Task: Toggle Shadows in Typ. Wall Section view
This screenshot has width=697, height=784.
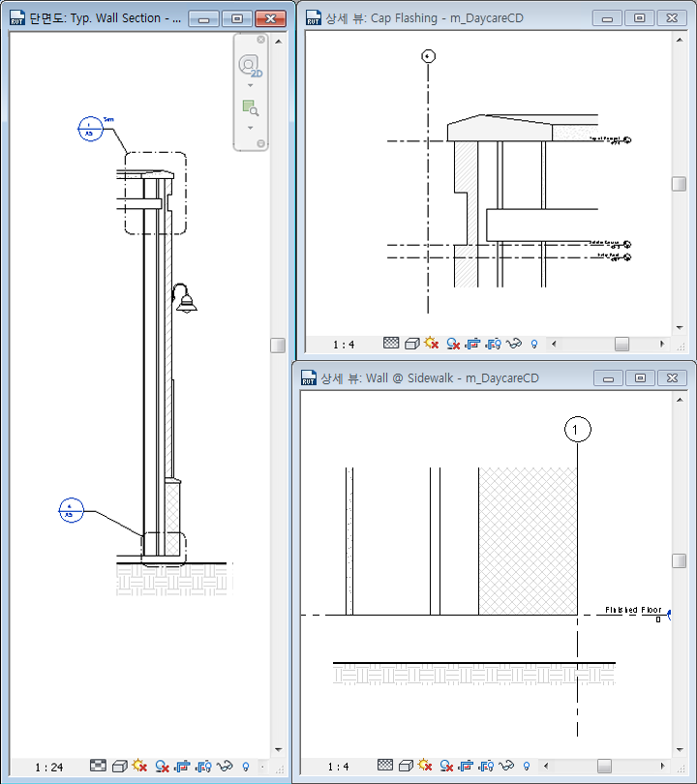Action: pyautogui.click(x=162, y=766)
